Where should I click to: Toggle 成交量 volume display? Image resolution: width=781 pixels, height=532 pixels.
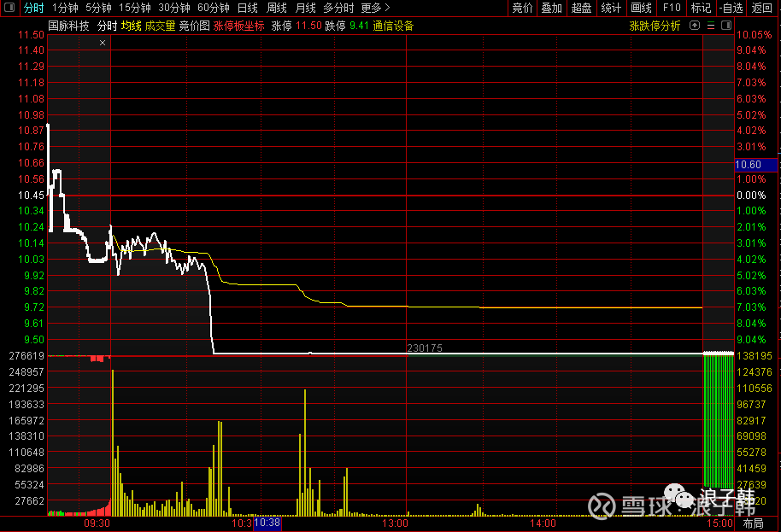coord(160,26)
